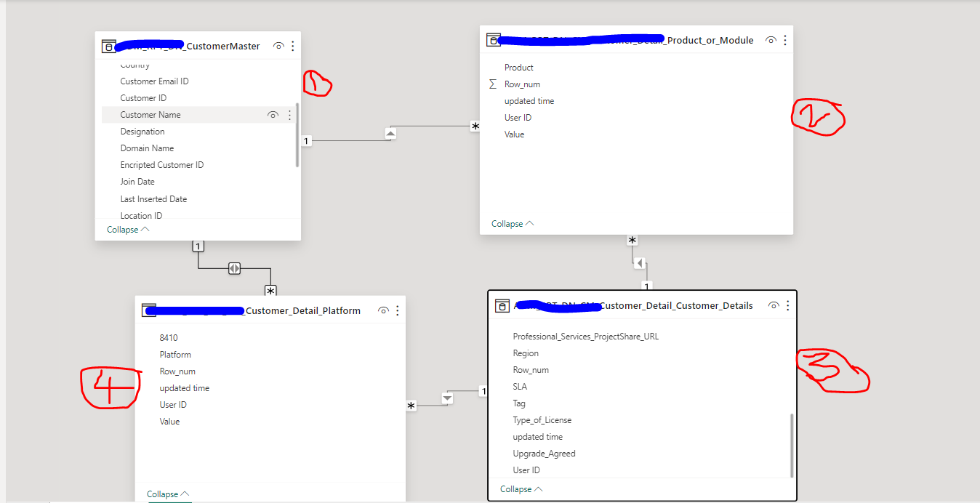Select Row_num in Customer_Detail_Platform table
Image resolution: width=980 pixels, height=503 pixels.
tap(177, 371)
